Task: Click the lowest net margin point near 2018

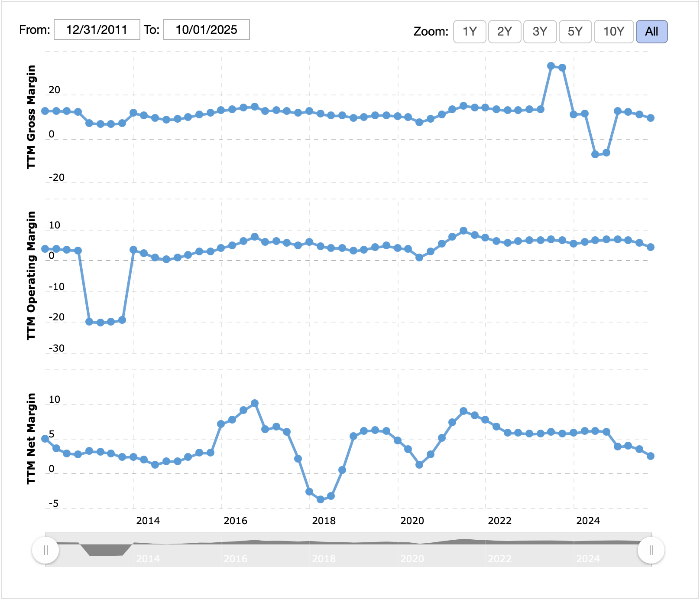Action: click(321, 499)
